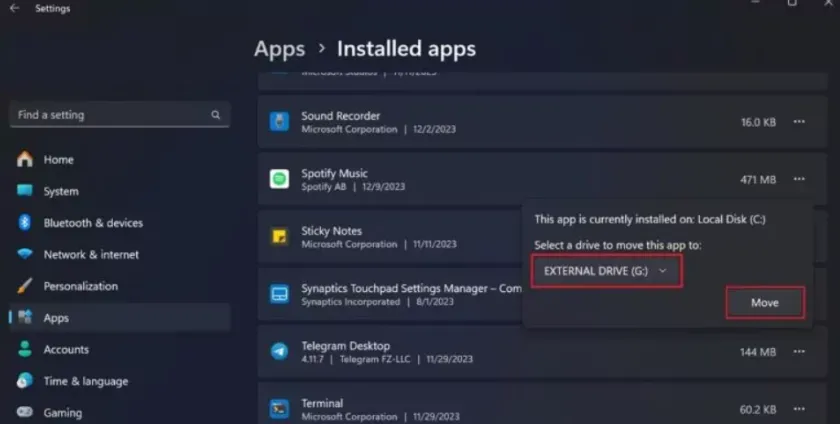
Task: Click the Gaming controller icon
Action: click(25, 412)
